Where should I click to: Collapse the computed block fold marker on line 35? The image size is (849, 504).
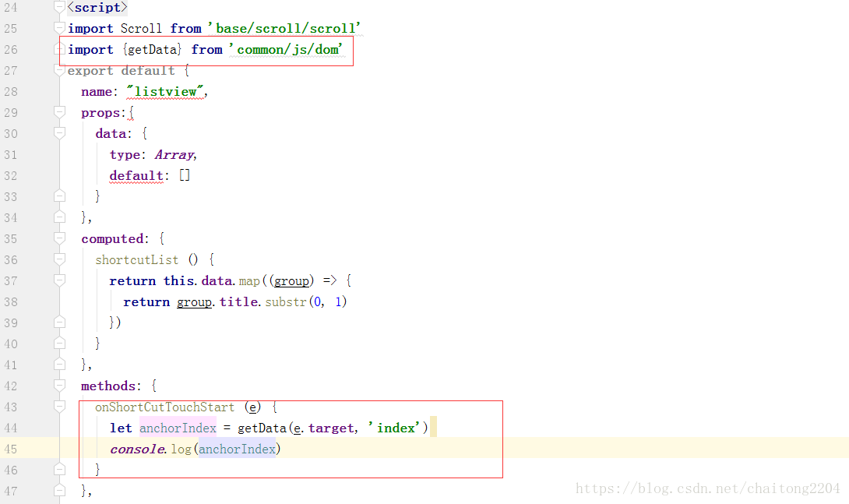pos(59,238)
